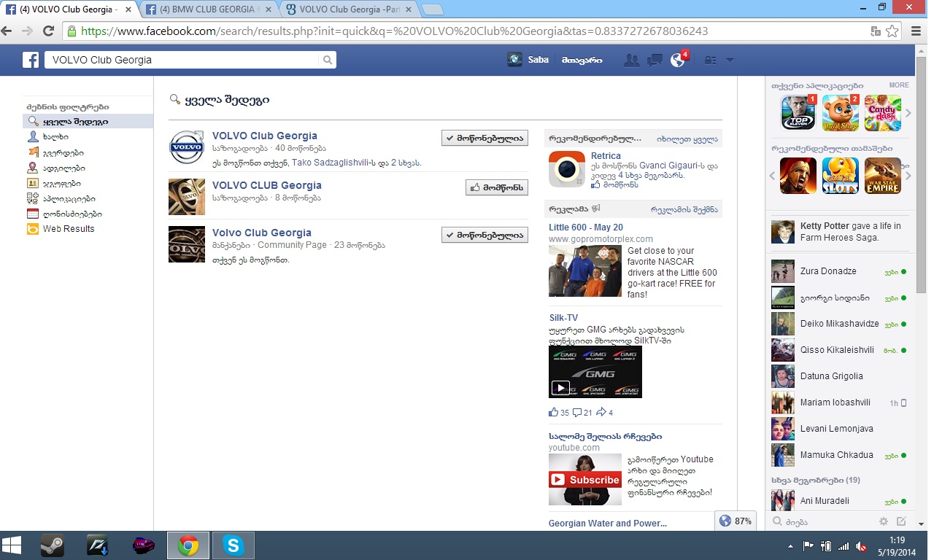
Task: Open chat with Mariam Iobashvili
Action: tap(841, 402)
